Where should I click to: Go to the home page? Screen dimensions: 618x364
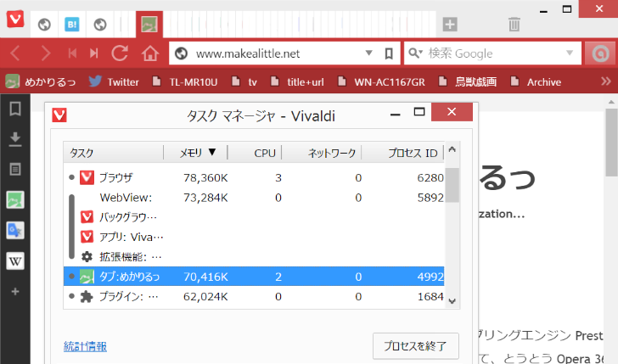150,53
